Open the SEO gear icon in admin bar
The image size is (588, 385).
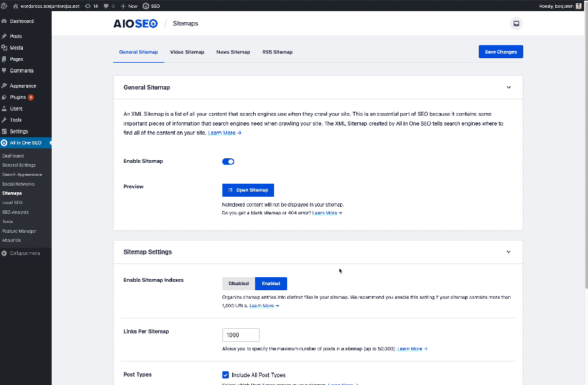coord(146,6)
